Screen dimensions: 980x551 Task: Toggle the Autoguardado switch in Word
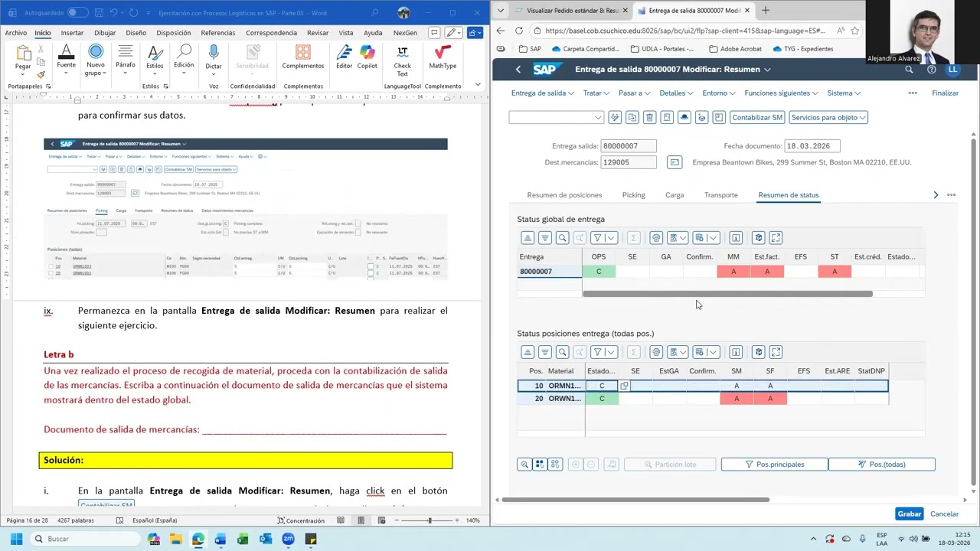[78, 13]
